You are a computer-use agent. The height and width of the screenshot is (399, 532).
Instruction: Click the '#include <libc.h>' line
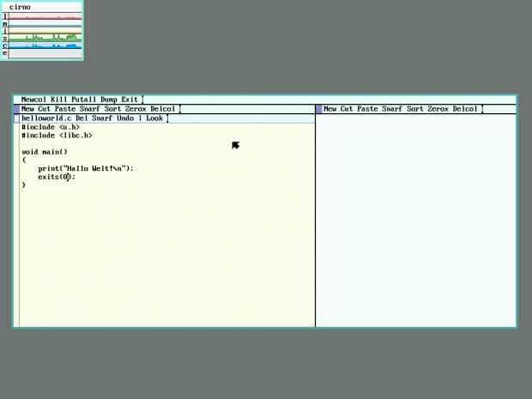click(57, 136)
